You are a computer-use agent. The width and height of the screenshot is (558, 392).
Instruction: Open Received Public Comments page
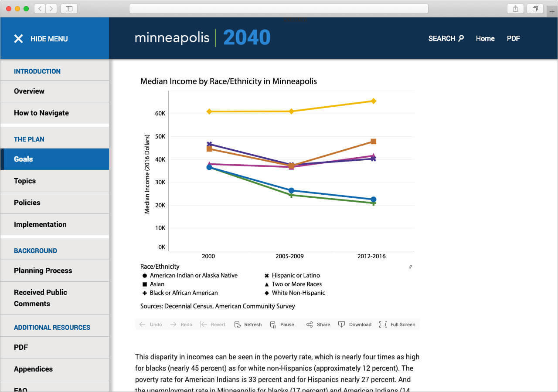[x=54, y=298]
